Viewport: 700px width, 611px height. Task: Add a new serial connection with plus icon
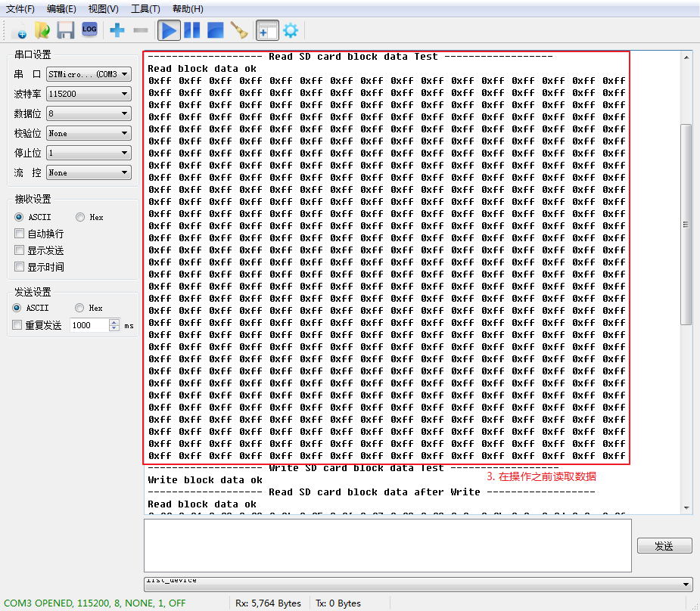pos(116,30)
